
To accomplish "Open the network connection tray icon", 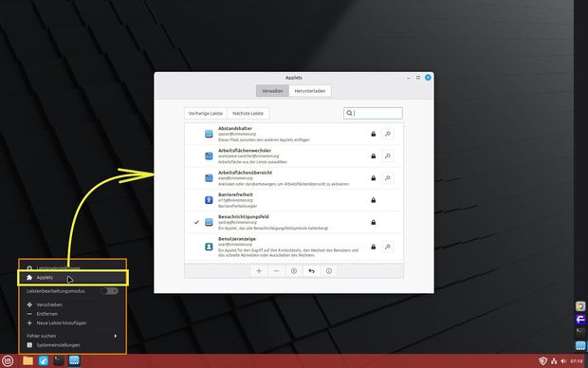I will pyautogui.click(x=554, y=361).
